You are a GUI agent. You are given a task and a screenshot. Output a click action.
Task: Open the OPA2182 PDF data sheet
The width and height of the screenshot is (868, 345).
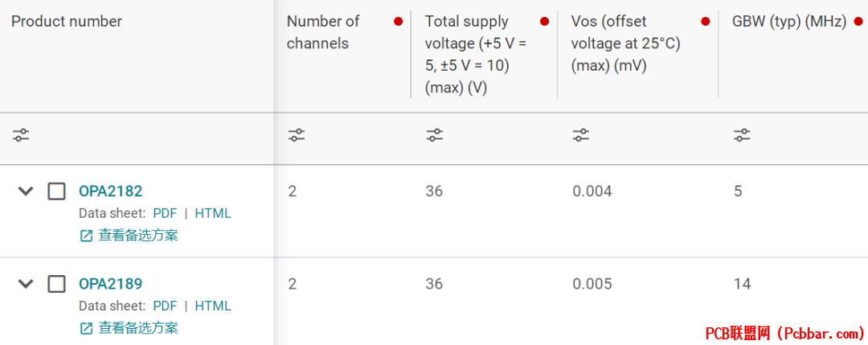pyautogui.click(x=165, y=213)
